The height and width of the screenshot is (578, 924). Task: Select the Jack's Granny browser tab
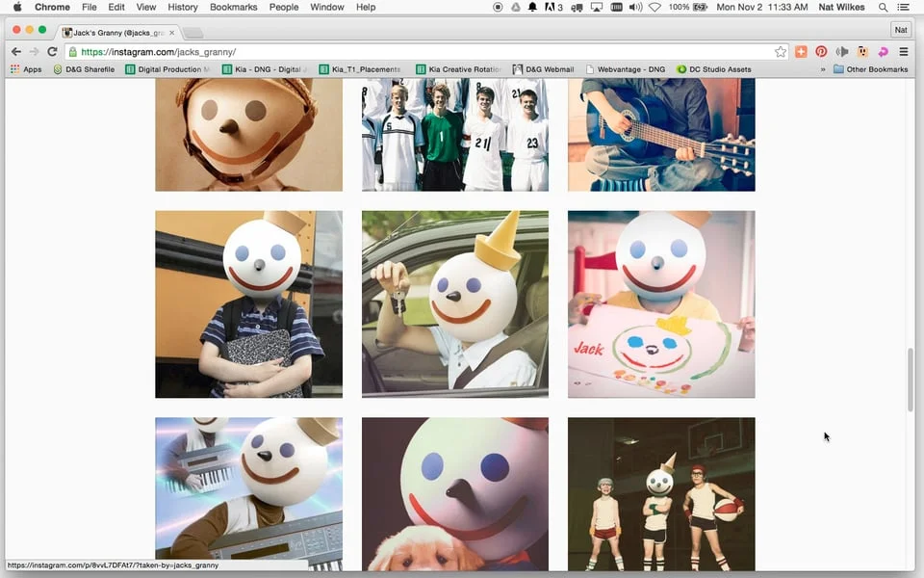click(x=116, y=33)
